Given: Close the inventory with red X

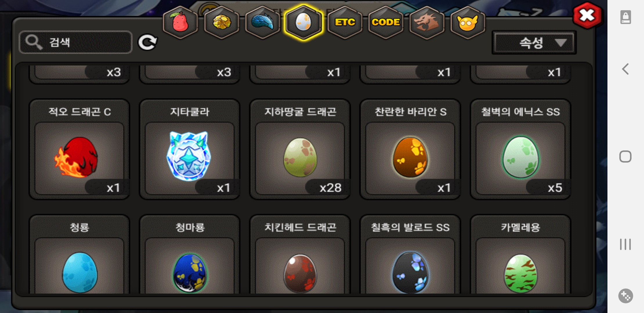Looking at the screenshot, I should click(x=587, y=15).
